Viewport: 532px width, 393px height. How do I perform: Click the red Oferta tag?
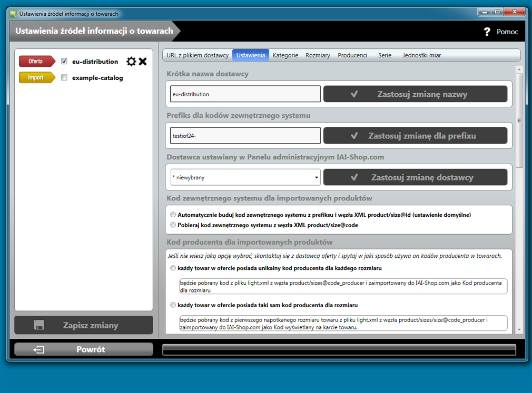point(37,62)
